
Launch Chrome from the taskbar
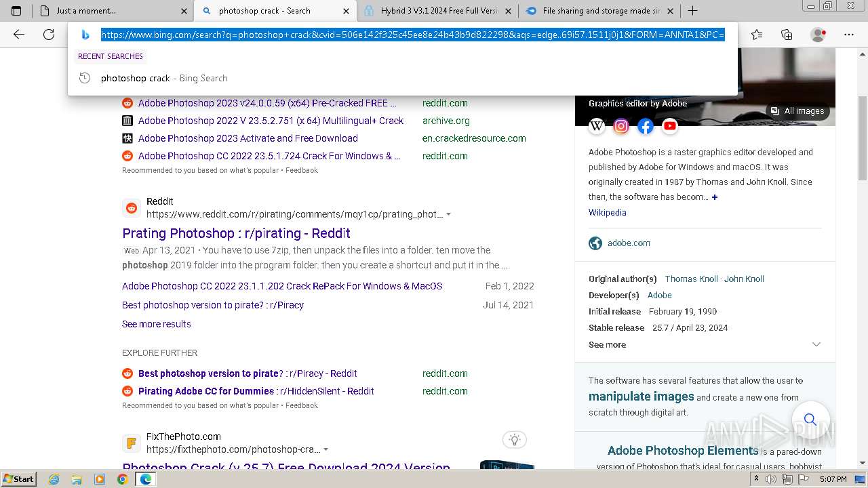click(x=122, y=479)
